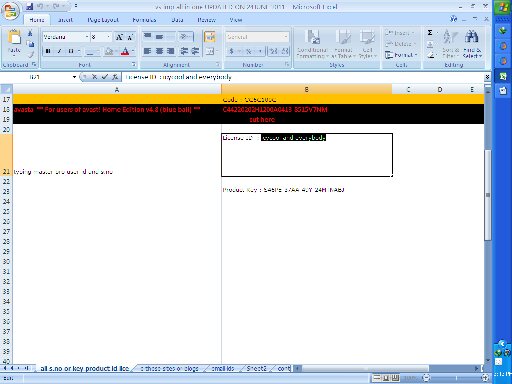This screenshot has width=512, height=384.
Task: Click the Select All corner button
Action: pos(6,89)
